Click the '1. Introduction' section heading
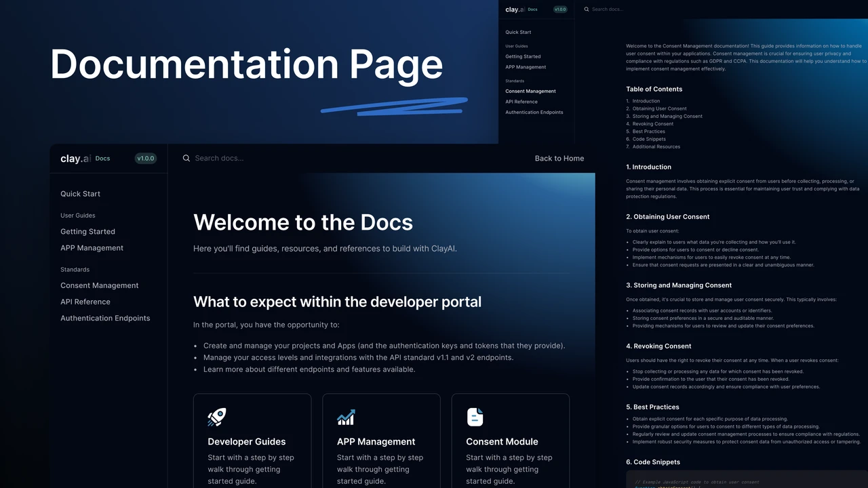 tap(648, 167)
